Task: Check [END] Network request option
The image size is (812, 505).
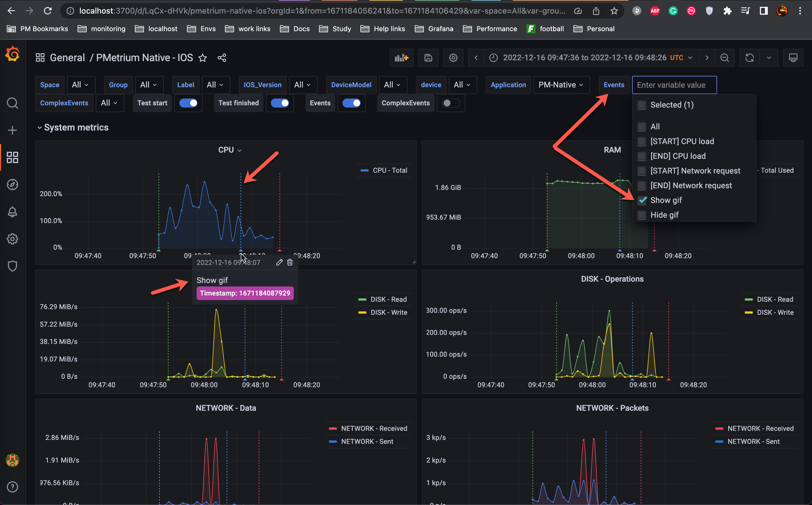Action: [641, 186]
